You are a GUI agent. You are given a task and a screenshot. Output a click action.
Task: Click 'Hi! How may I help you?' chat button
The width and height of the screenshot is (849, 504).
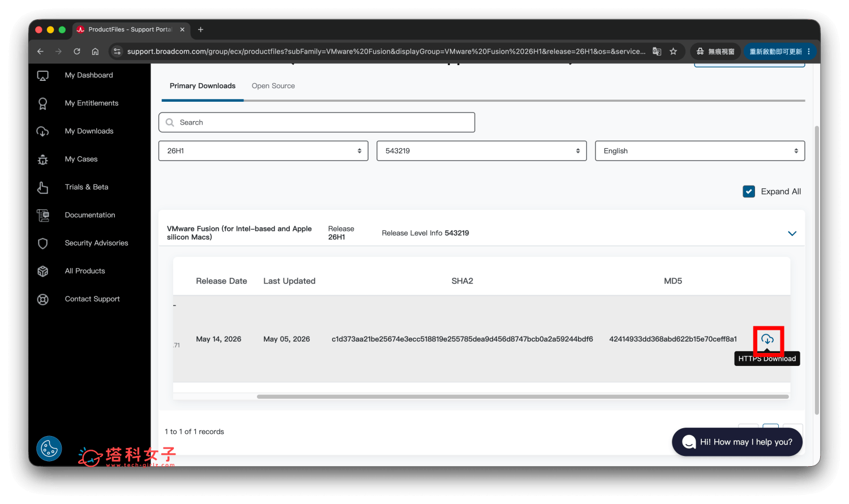point(737,442)
